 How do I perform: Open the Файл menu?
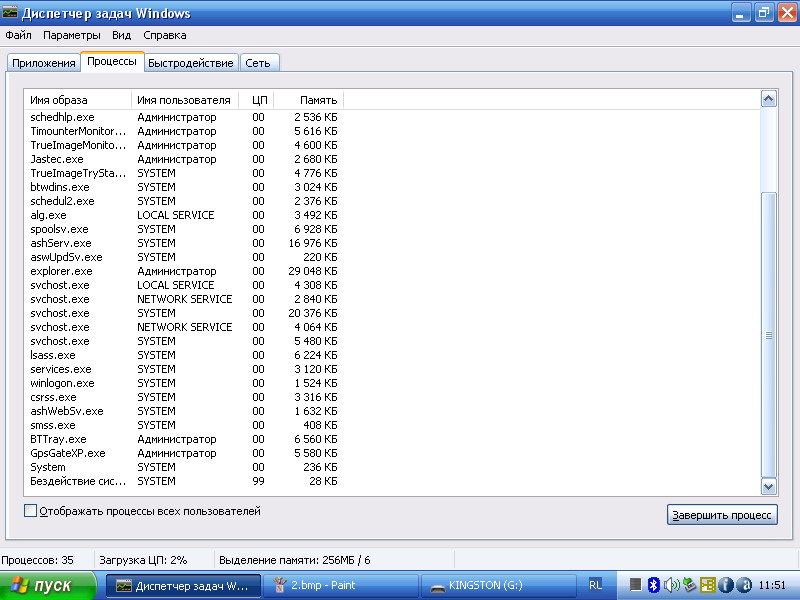(x=18, y=35)
